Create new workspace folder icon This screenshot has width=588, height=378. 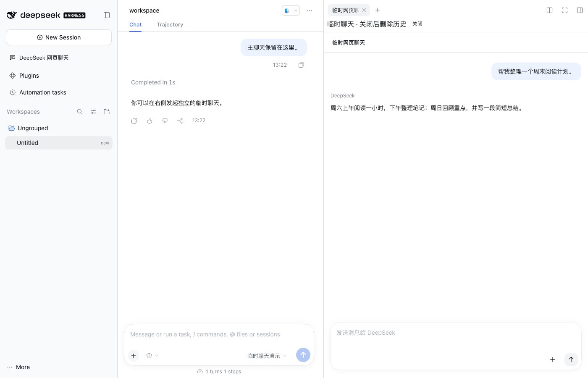[x=107, y=112]
